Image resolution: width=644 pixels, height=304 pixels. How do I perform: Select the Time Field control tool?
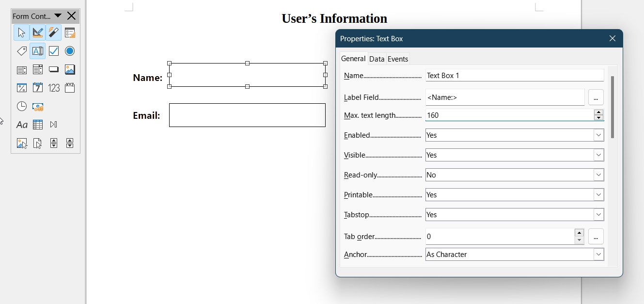point(22,106)
